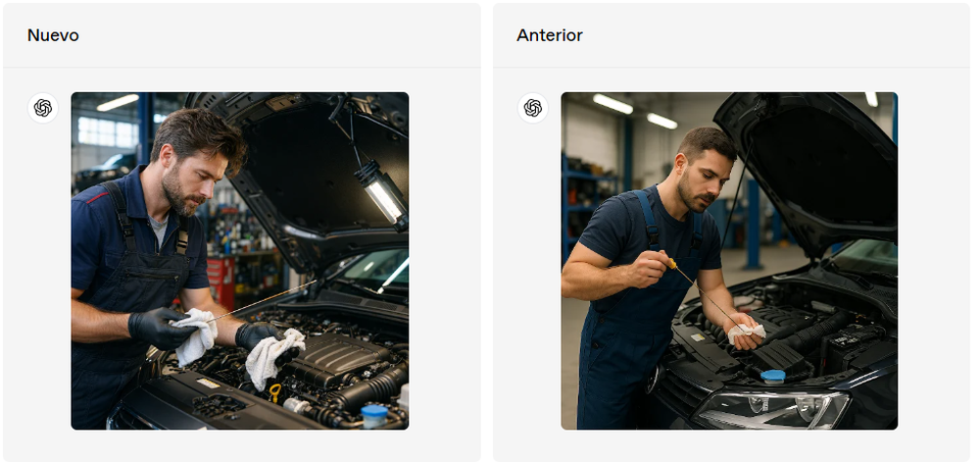Click the engine cover in Nuevo image
Screen dimensions: 980x462
(x=335, y=360)
